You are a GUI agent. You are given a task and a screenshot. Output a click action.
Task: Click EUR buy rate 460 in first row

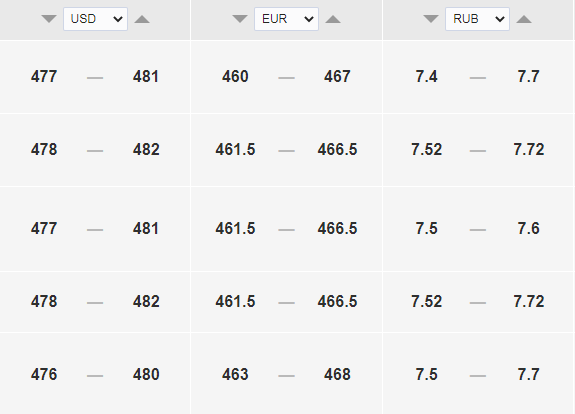tap(235, 76)
